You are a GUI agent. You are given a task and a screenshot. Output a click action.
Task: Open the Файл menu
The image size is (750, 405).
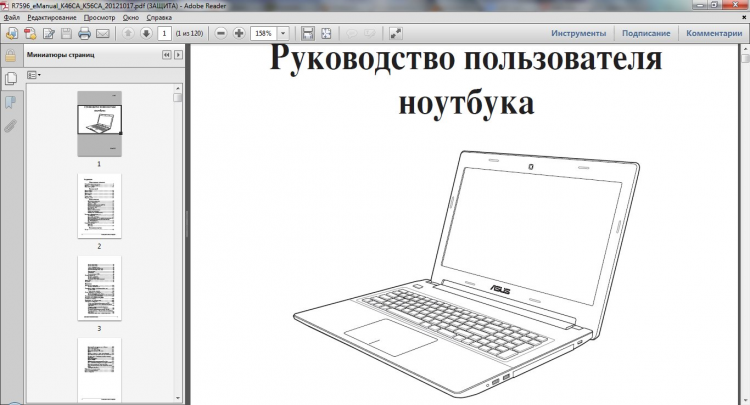[x=12, y=18]
